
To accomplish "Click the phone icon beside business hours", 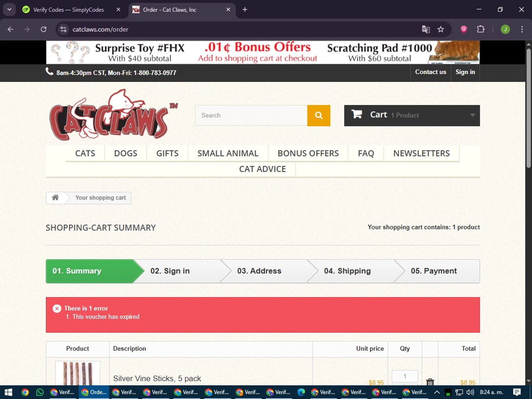I will pos(49,72).
